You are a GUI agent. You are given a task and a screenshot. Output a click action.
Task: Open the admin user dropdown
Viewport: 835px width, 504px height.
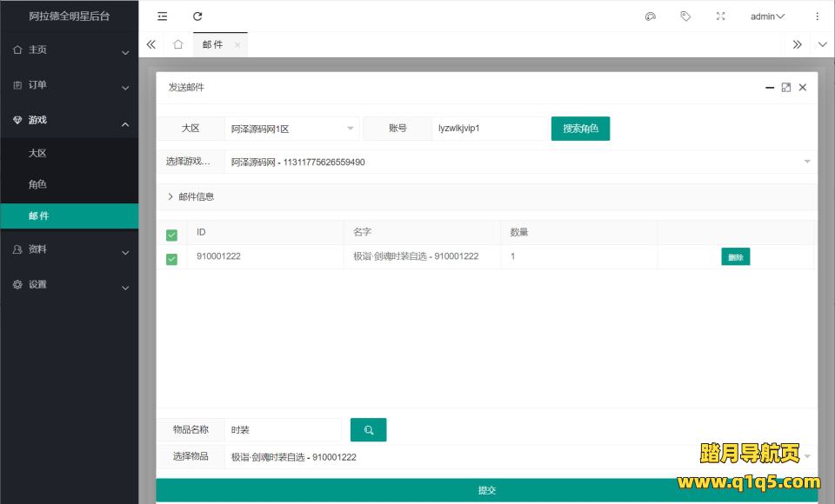tap(767, 17)
